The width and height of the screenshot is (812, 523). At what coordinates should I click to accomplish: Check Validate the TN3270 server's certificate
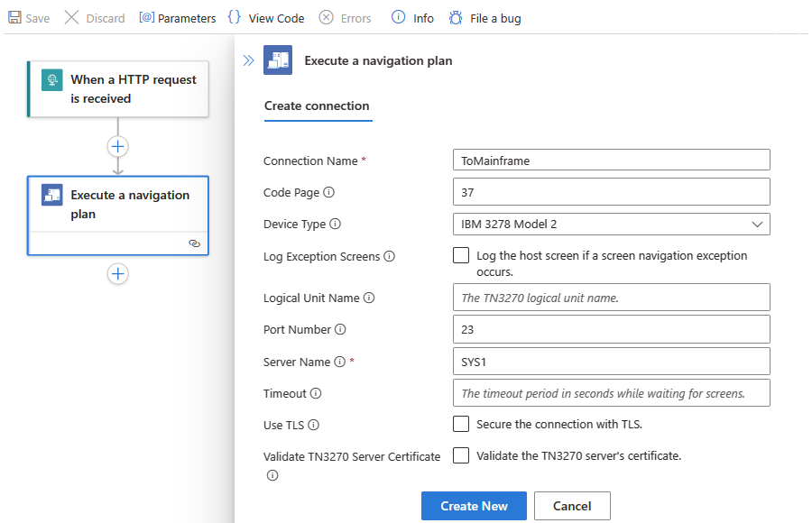click(461, 455)
